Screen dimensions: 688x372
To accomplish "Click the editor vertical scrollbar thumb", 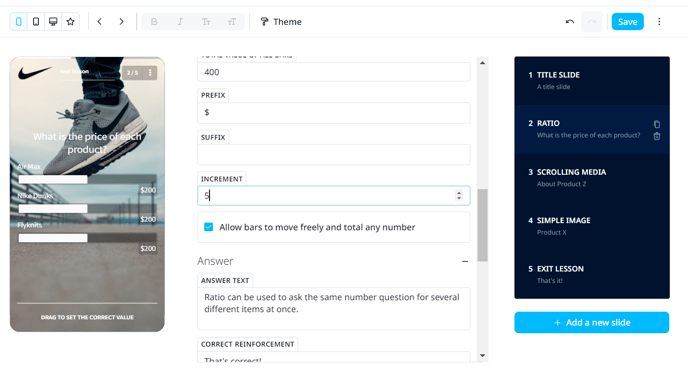I will click(482, 225).
